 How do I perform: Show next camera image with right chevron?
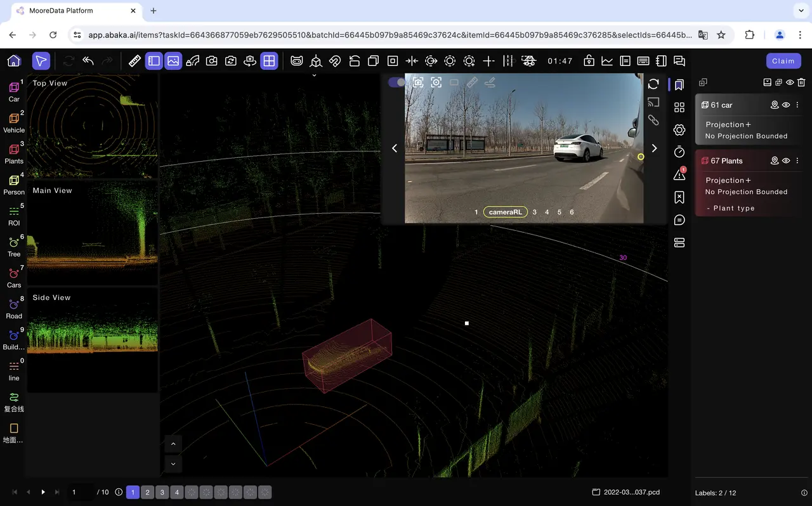[654, 148]
